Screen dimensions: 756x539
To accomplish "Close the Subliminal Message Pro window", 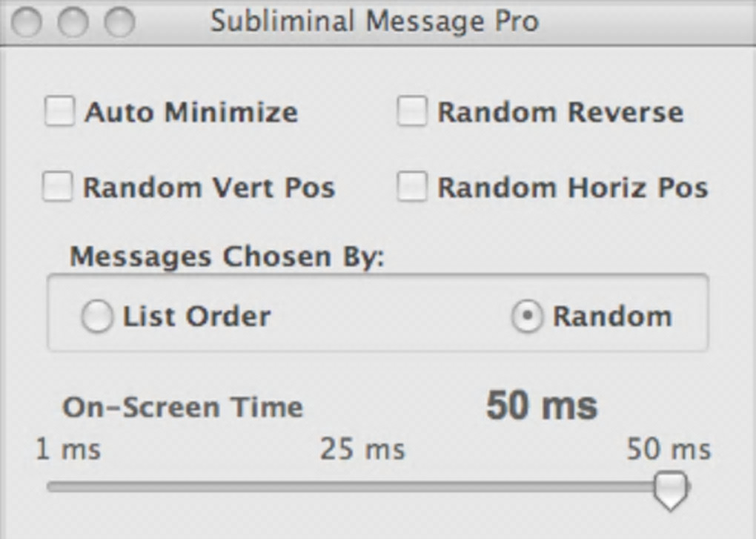I will tap(27, 22).
